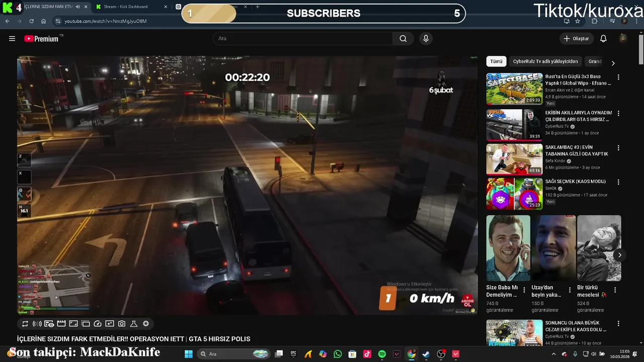Open the options menu for the Bir türkü meselesi short
644x362 pixels.
615,290
